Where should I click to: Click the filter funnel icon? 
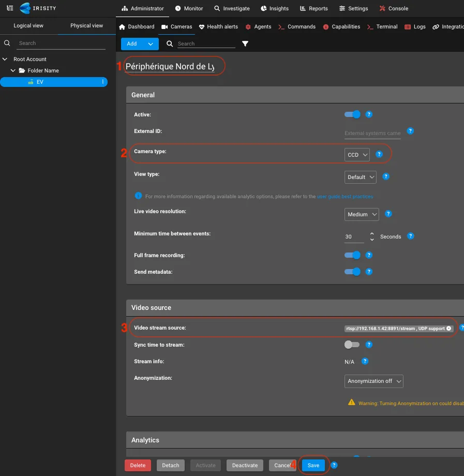pos(245,44)
